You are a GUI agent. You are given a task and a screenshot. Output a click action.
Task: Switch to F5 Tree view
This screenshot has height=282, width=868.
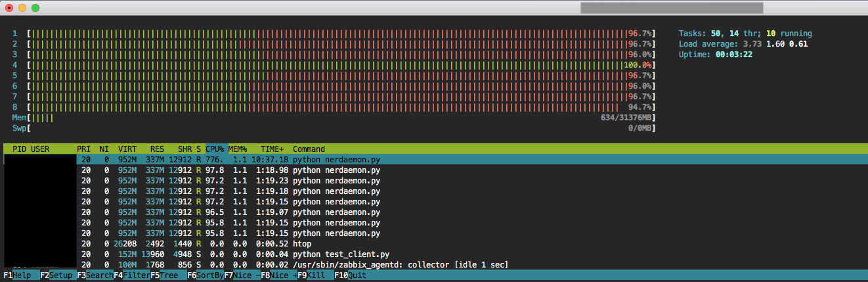[x=169, y=275]
